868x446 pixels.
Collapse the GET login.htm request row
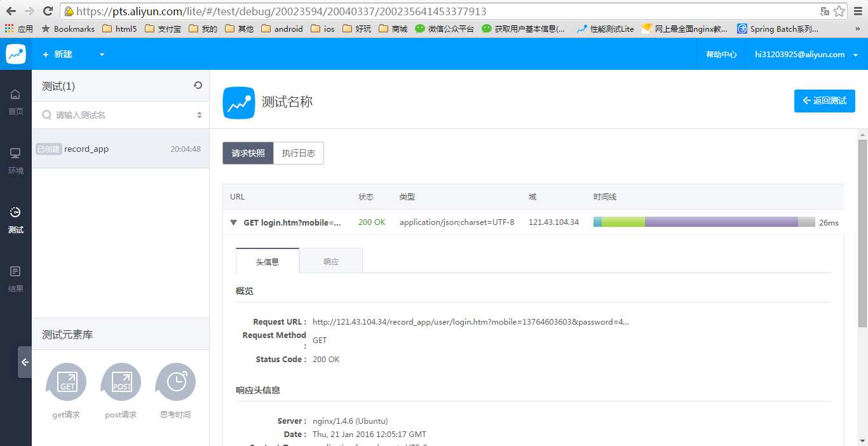233,222
